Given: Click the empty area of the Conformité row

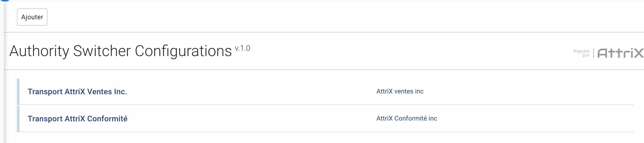Looking at the screenshot, I should pos(244,119).
